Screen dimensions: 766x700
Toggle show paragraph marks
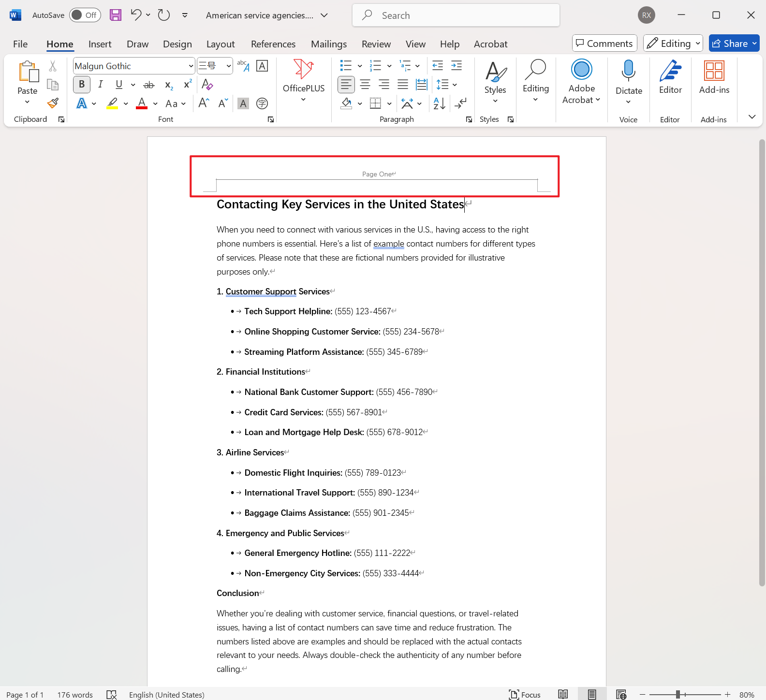click(461, 103)
